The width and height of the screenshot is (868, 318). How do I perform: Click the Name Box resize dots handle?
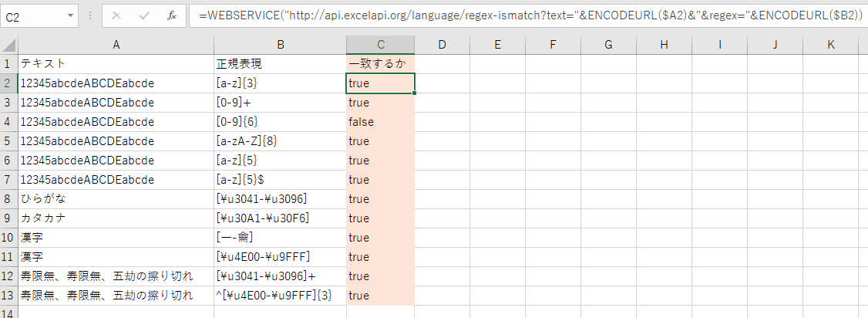click(89, 15)
